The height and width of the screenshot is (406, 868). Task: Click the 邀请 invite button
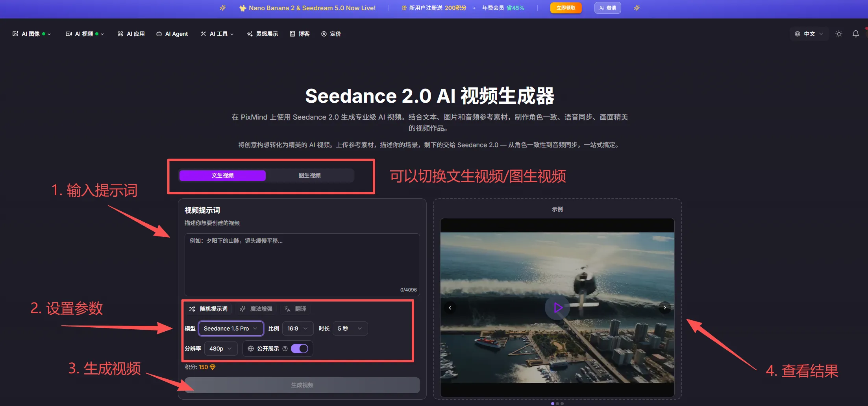607,8
